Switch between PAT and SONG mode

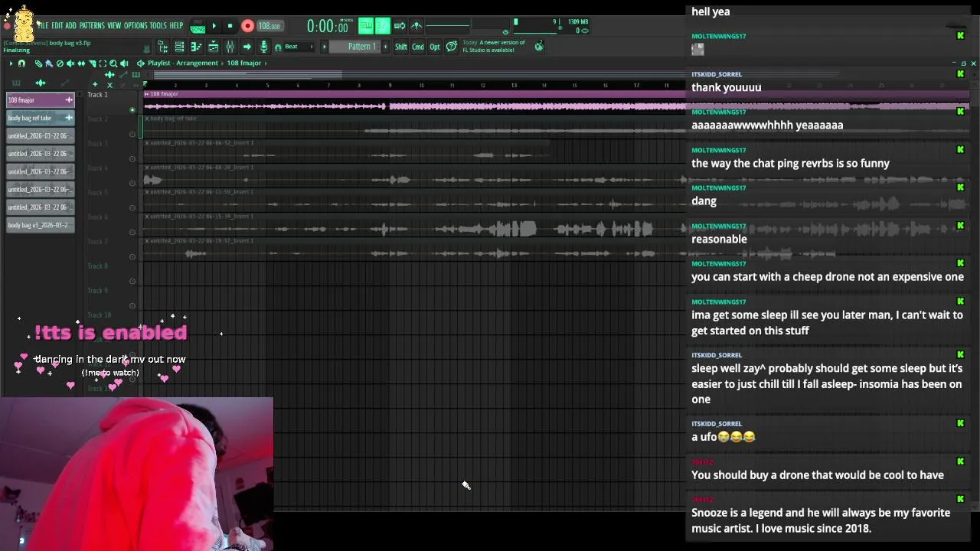198,27
